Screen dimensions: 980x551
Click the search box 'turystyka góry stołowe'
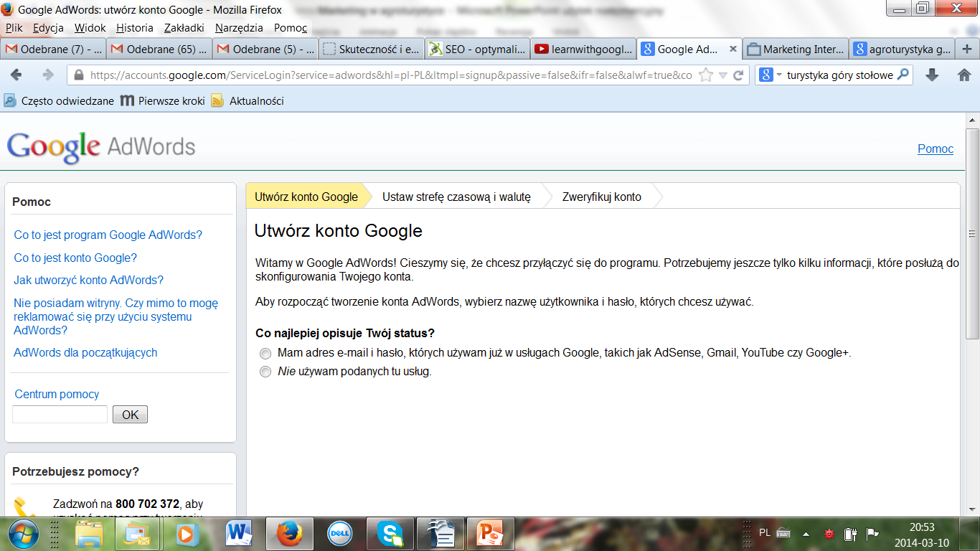pos(840,75)
